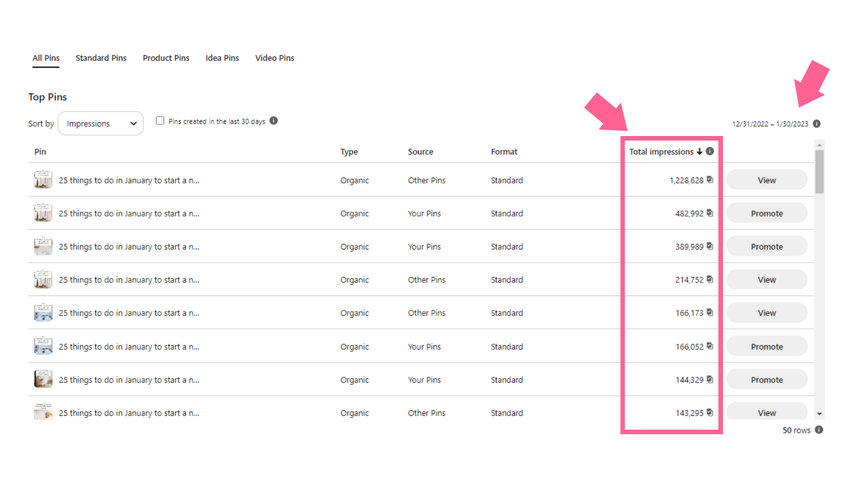The width and height of the screenshot is (868, 488).
Task: Click copy icon next to 214,752 impressions
Action: coord(710,279)
